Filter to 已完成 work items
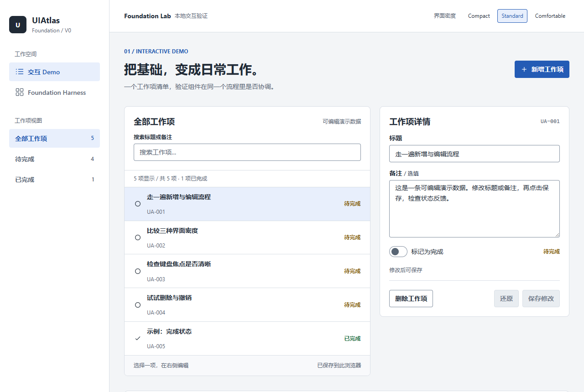This screenshot has width=584, height=392. [x=54, y=179]
